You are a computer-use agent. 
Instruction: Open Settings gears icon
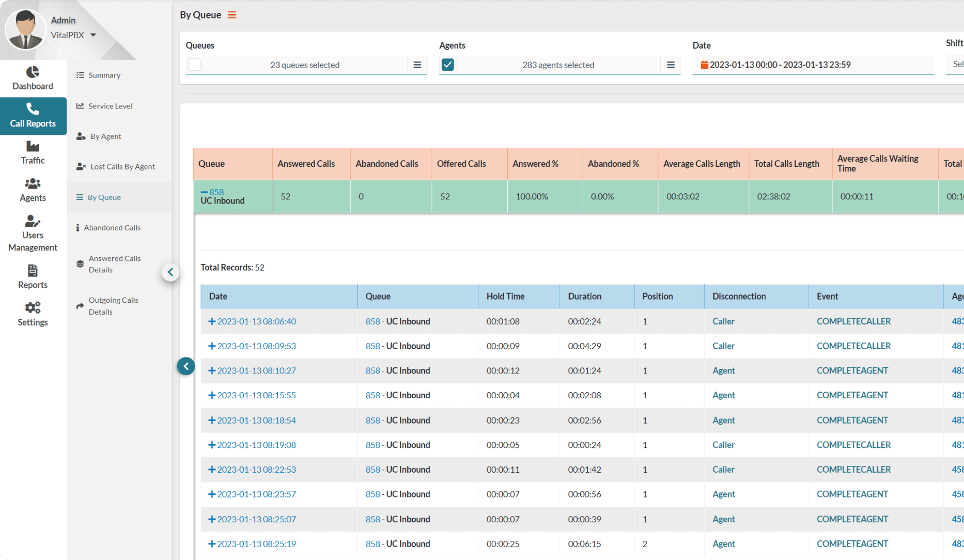click(33, 308)
